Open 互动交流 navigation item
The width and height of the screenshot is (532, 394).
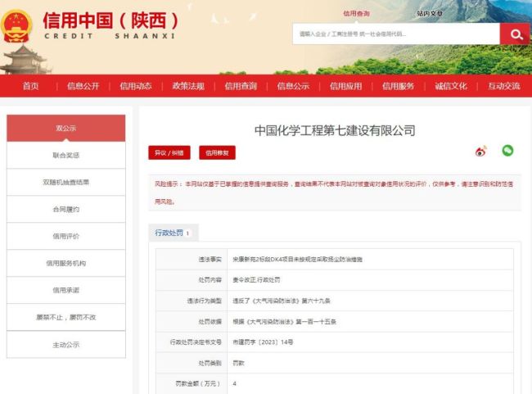[504, 86]
